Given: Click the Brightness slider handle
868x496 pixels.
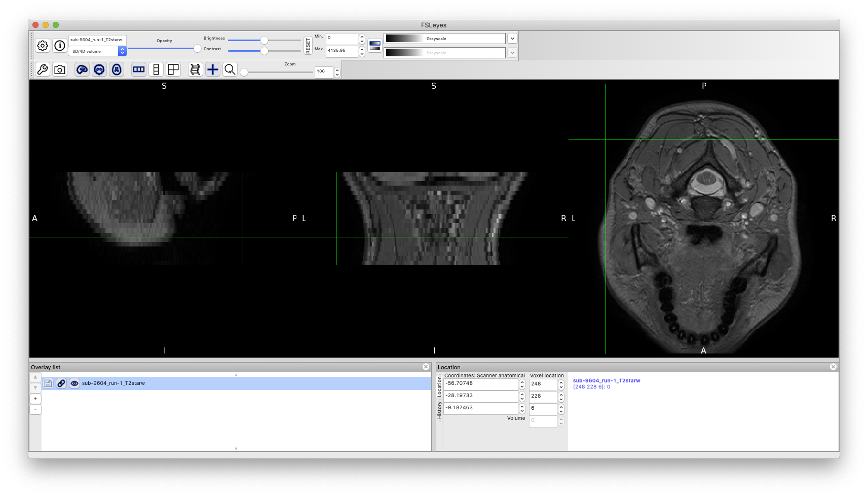Looking at the screenshot, I should point(264,40).
